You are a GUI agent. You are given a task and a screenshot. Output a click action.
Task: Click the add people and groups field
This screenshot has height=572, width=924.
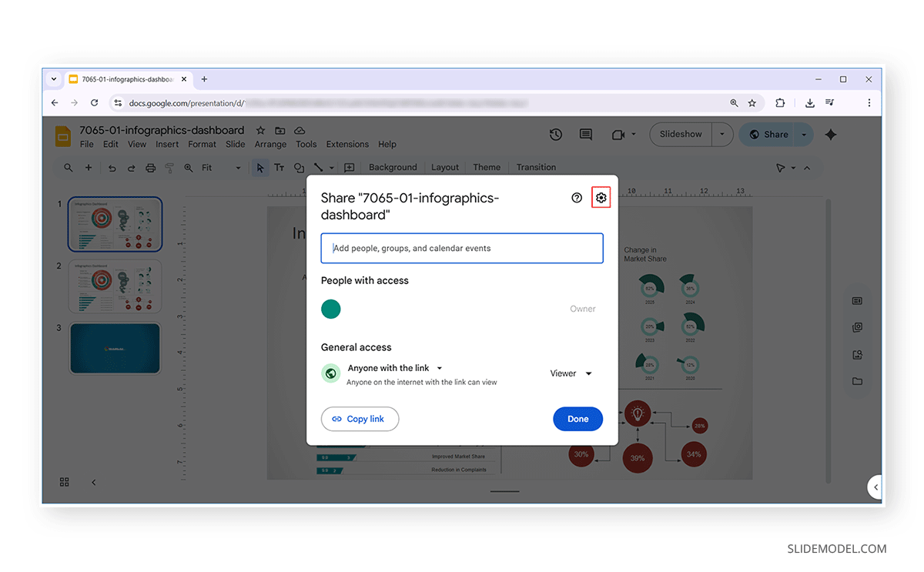(x=461, y=248)
